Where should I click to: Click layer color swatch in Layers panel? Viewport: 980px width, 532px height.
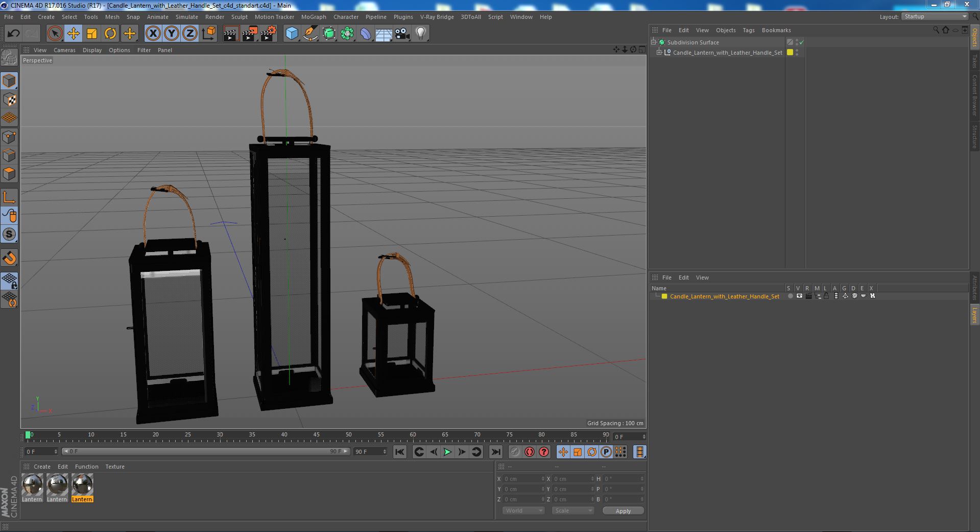[x=664, y=296]
